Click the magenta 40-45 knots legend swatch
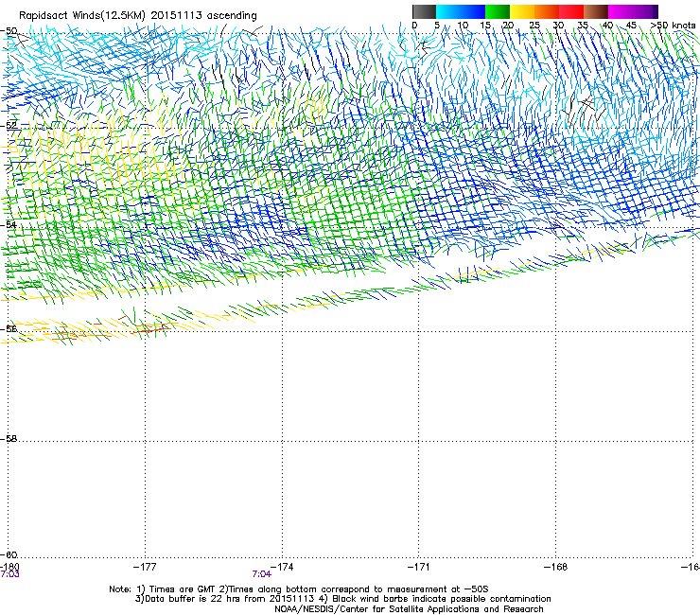This screenshot has height=615, width=700. tap(621, 11)
